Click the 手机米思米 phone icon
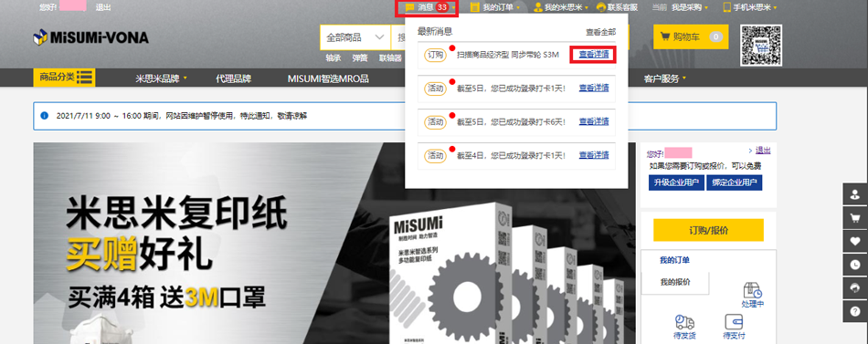868x344 pixels. 727,7
